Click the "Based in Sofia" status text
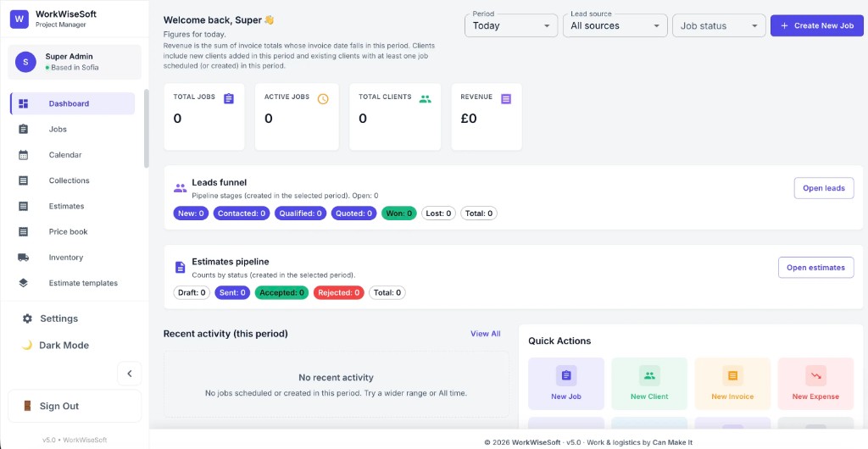This screenshot has width=868, height=449. 75,68
